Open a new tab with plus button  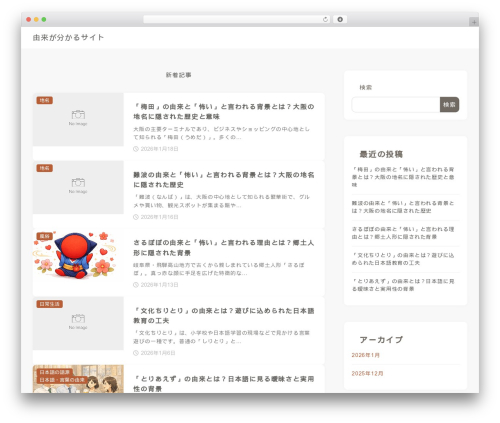point(474,22)
